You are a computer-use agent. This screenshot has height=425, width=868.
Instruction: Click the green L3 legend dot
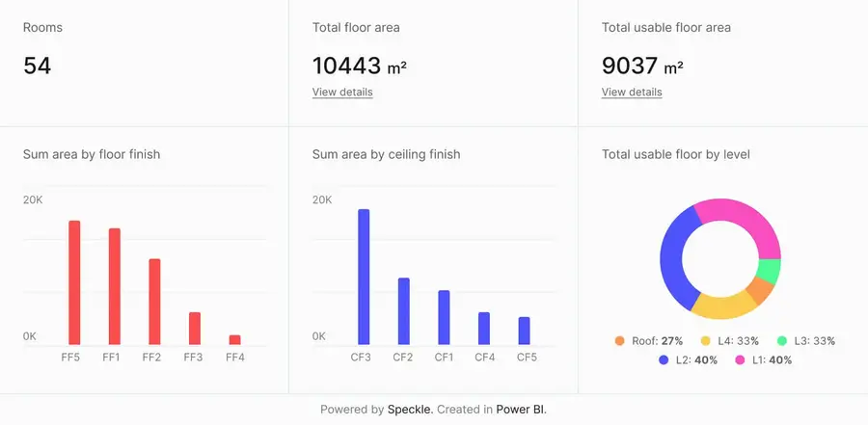pos(781,341)
